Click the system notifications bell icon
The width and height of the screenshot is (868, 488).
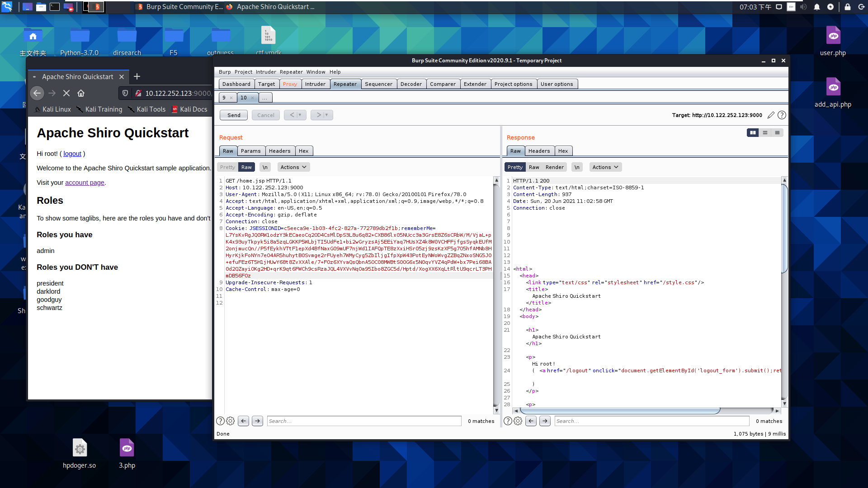point(817,7)
